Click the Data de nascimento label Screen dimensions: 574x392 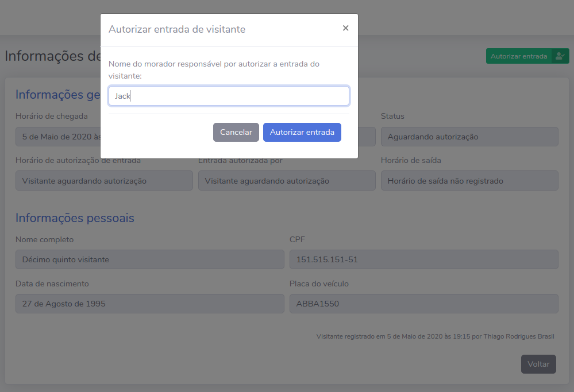(x=52, y=284)
